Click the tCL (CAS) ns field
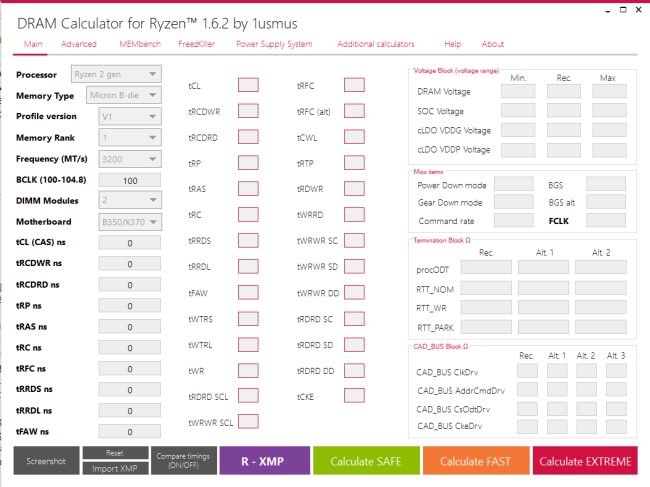The height and width of the screenshot is (487, 650). 130,243
